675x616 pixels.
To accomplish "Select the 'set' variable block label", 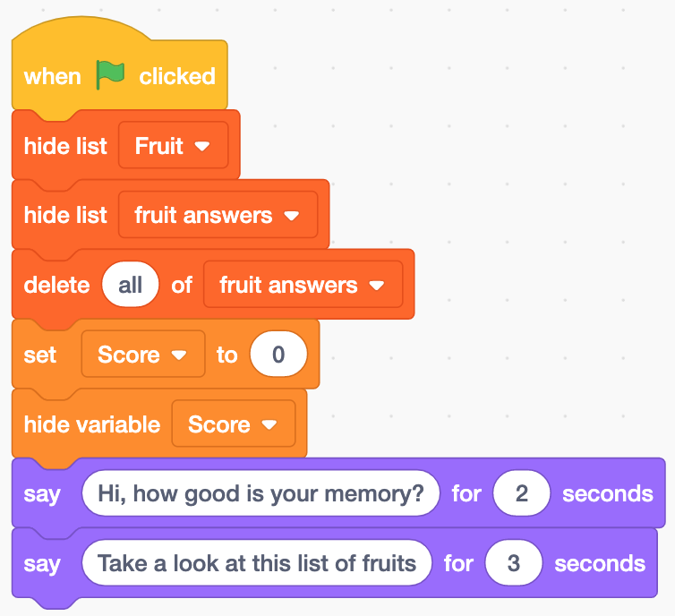I will pyautogui.click(x=40, y=355).
